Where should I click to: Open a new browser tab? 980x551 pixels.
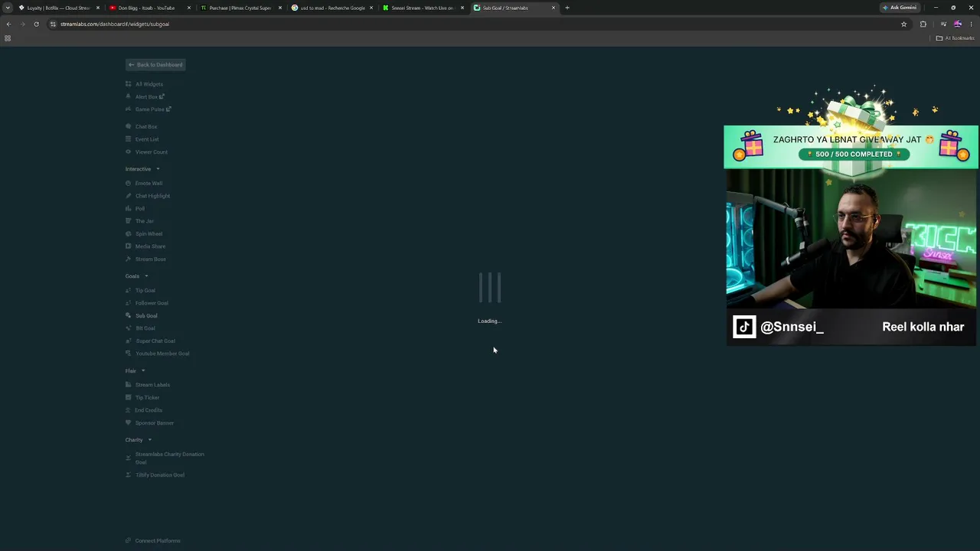567,8
